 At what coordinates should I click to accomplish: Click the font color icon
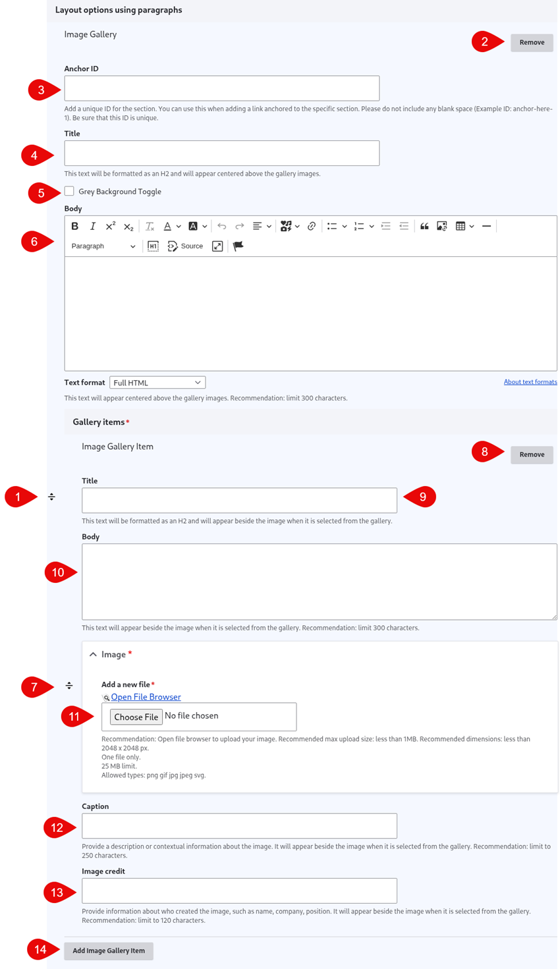167,226
